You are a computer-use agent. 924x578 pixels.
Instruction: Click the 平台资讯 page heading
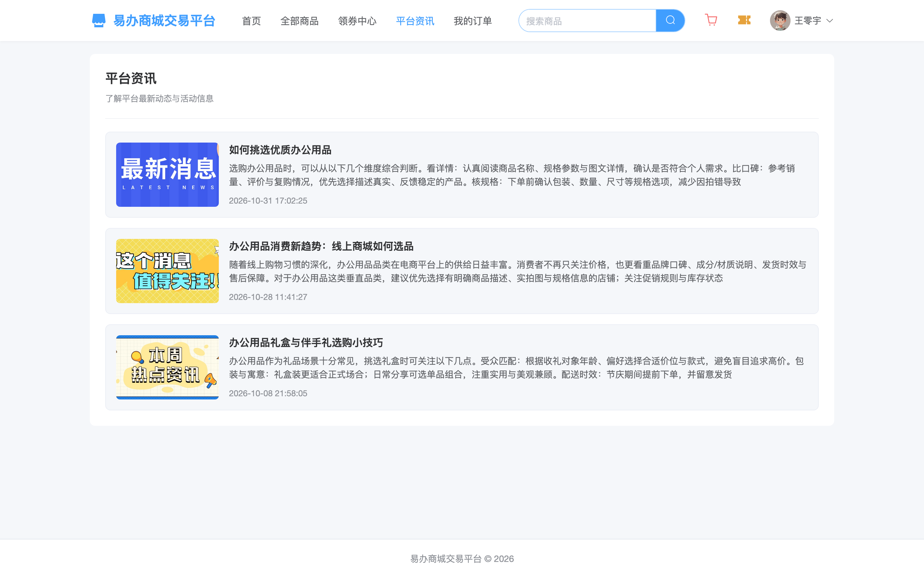pyautogui.click(x=131, y=78)
